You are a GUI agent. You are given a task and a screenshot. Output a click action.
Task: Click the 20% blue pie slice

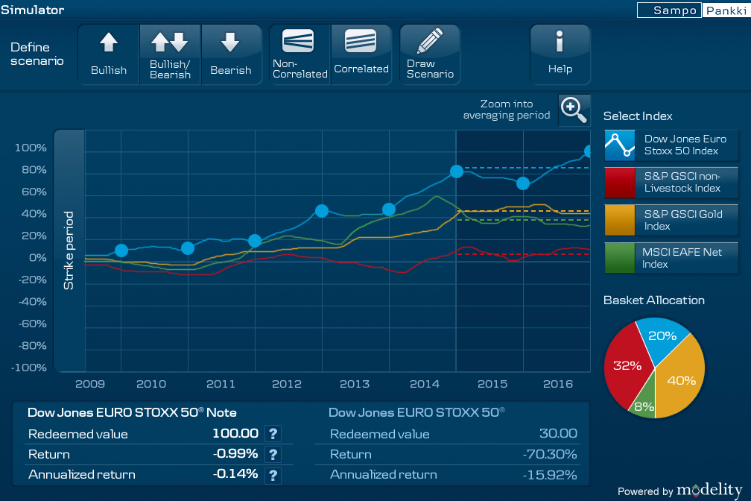[663, 337]
